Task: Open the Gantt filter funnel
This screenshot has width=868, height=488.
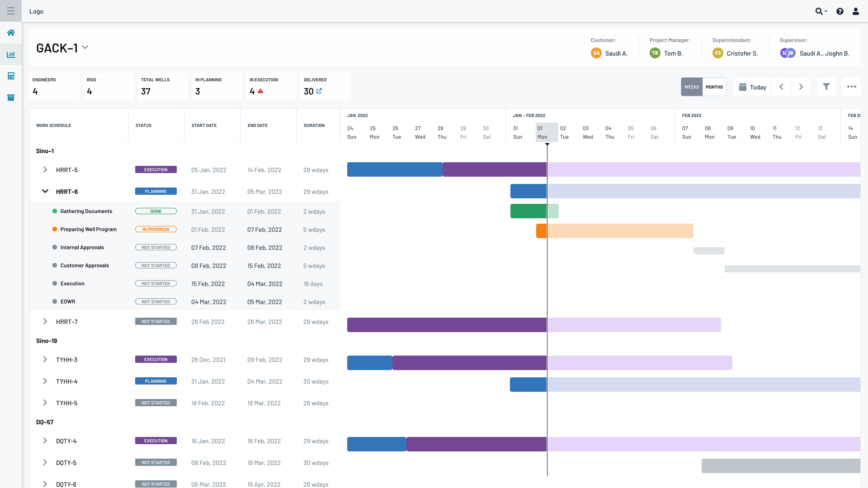Action: pyautogui.click(x=826, y=87)
